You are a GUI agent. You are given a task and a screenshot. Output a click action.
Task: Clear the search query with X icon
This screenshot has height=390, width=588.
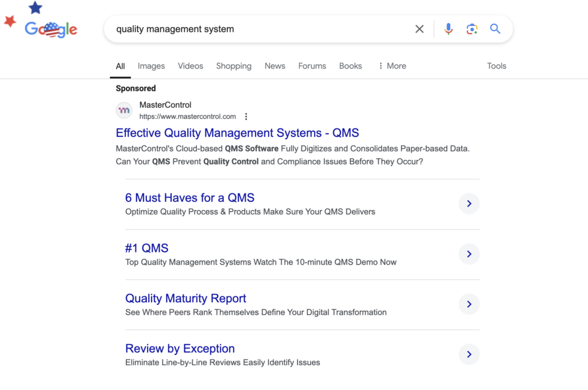tap(420, 29)
